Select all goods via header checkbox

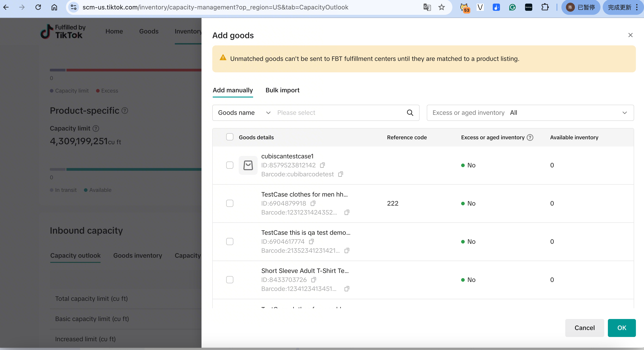pyautogui.click(x=230, y=137)
